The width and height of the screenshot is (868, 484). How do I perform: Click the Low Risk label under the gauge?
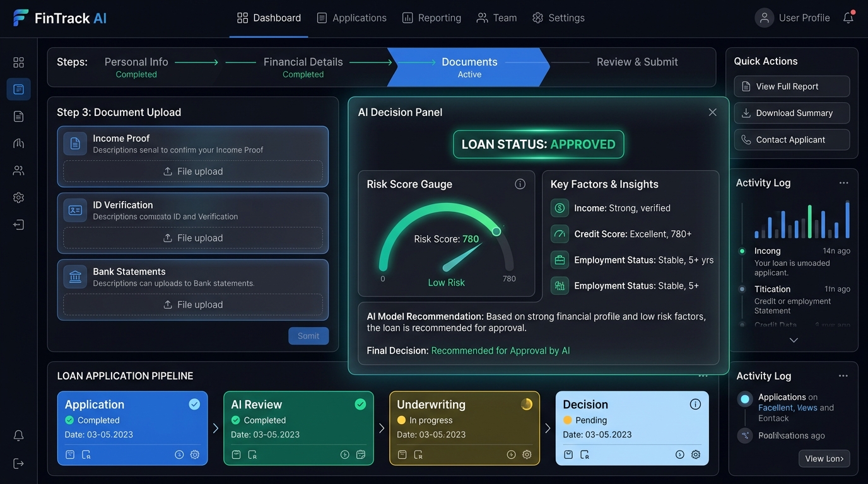447,282
